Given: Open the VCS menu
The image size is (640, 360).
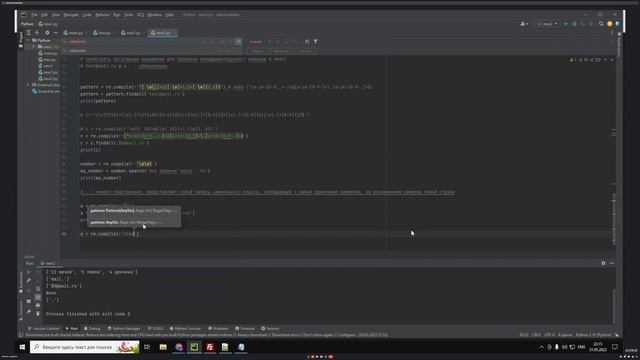Looking at the screenshot, I should pos(140,15).
